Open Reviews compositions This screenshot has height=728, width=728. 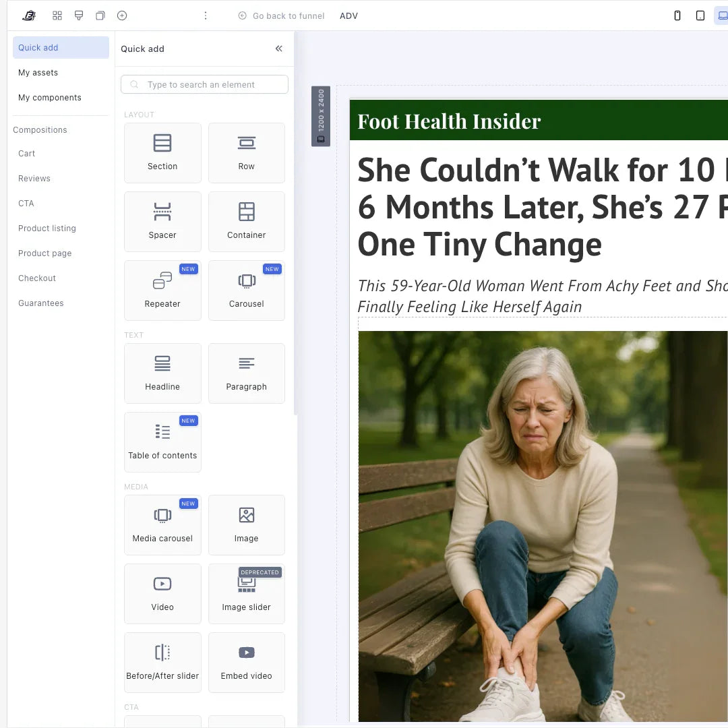pyautogui.click(x=34, y=179)
